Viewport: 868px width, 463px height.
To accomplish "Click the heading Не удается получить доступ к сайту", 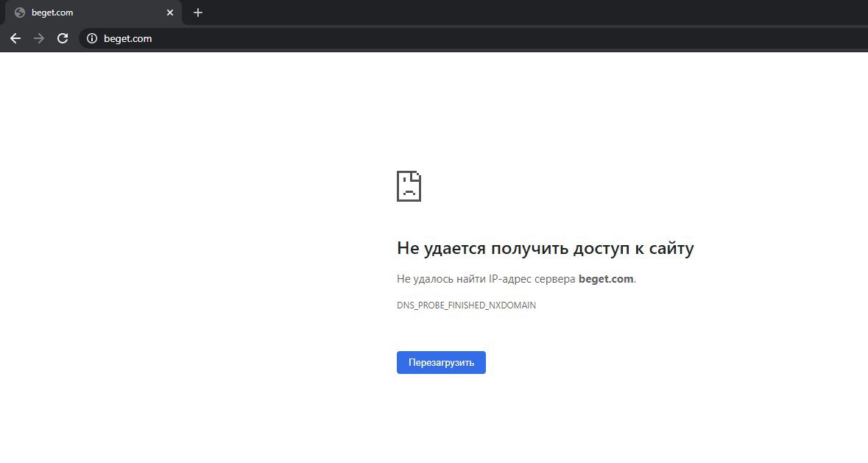I will pos(546,248).
